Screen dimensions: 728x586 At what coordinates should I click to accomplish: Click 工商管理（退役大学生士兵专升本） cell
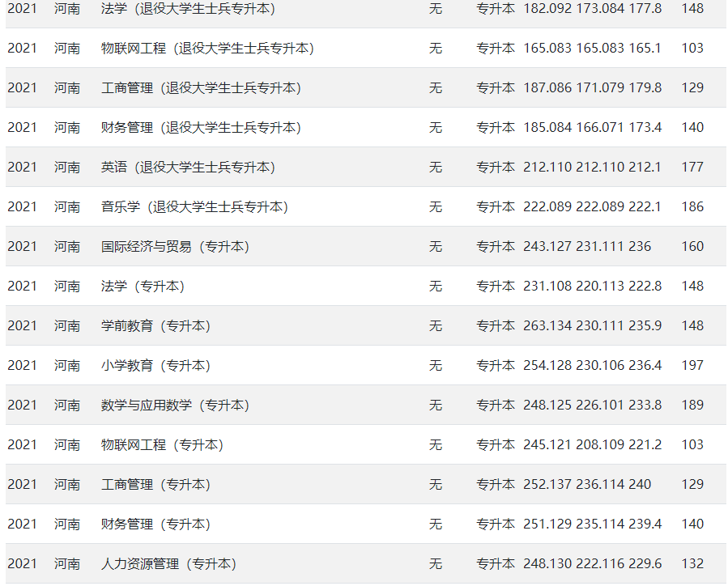click(201, 87)
